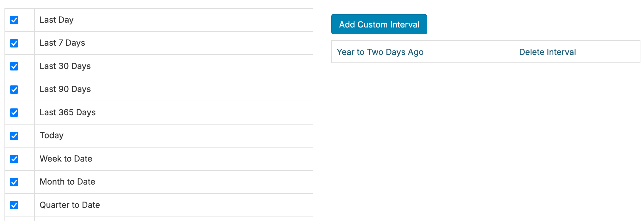
Task: Click the Last 365 Days label text
Action: coord(67,112)
